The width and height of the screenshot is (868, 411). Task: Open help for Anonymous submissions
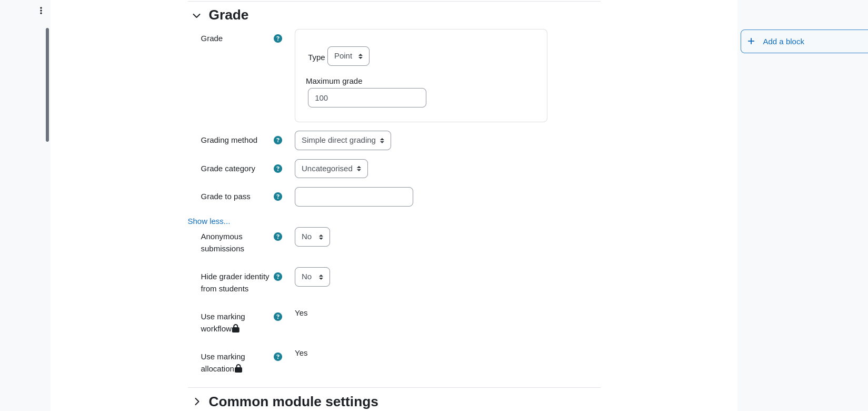[x=278, y=237]
